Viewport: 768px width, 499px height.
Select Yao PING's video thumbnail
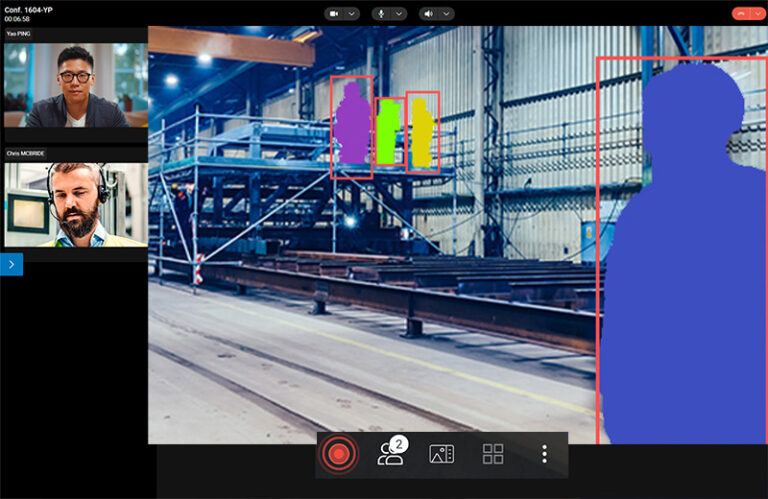(x=75, y=84)
